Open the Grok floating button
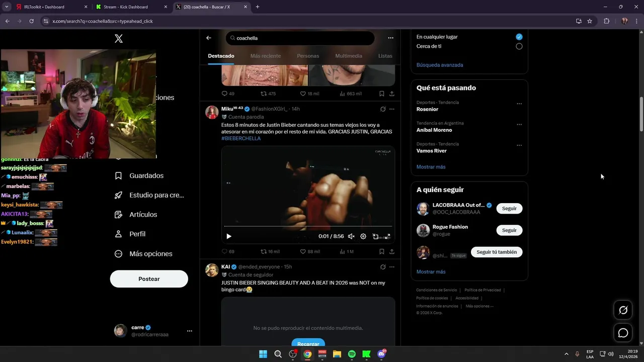Viewport: 644px width, 362px height. [x=623, y=310]
